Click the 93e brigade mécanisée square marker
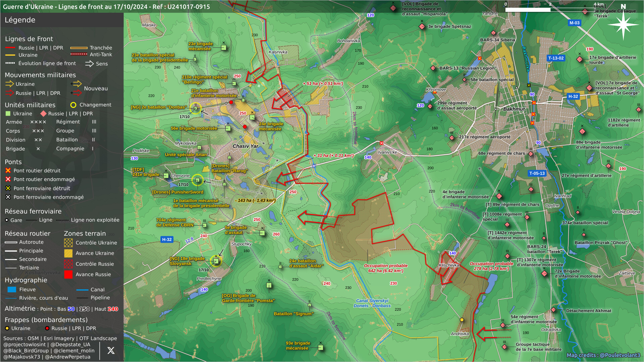 tap(320, 348)
